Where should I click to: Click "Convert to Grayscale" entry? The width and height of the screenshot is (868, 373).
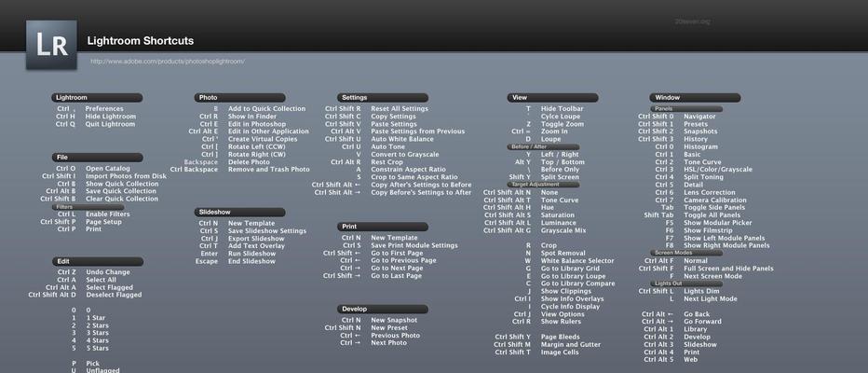405,155
